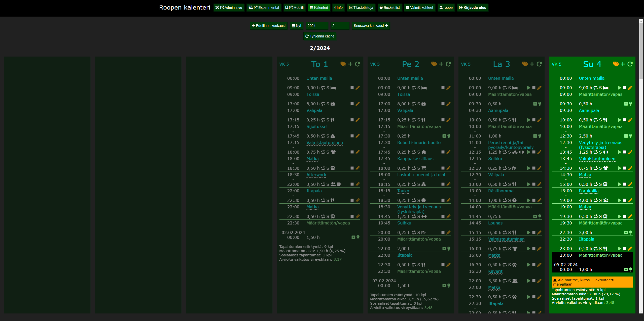Open Admin-sivu page
This screenshot has width=644, height=321.
tap(229, 8)
